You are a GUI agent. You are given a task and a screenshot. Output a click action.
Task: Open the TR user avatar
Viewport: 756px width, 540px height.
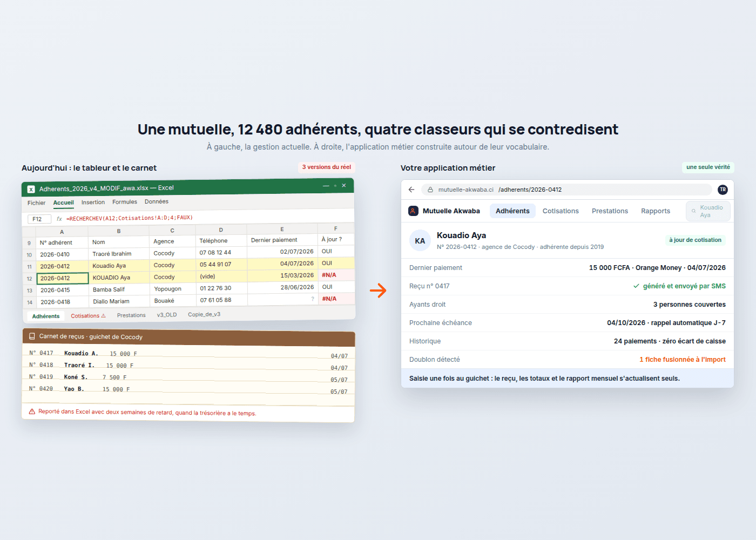[723, 190]
